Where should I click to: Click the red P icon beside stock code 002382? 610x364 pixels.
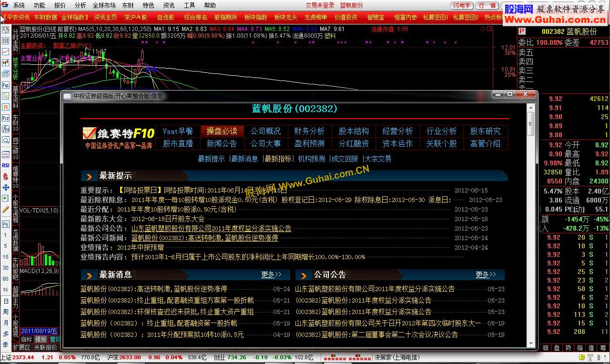[522, 31]
